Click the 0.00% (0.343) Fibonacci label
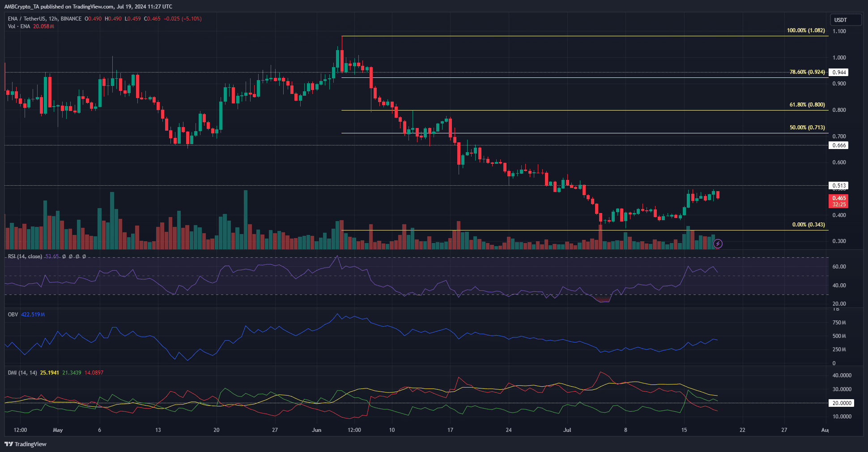The width and height of the screenshot is (868, 452). (808, 225)
